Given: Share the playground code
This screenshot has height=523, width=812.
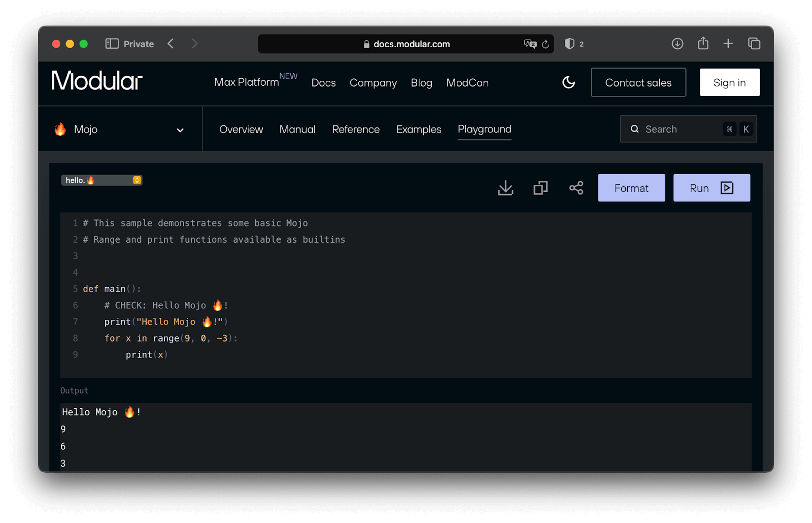Looking at the screenshot, I should [577, 187].
